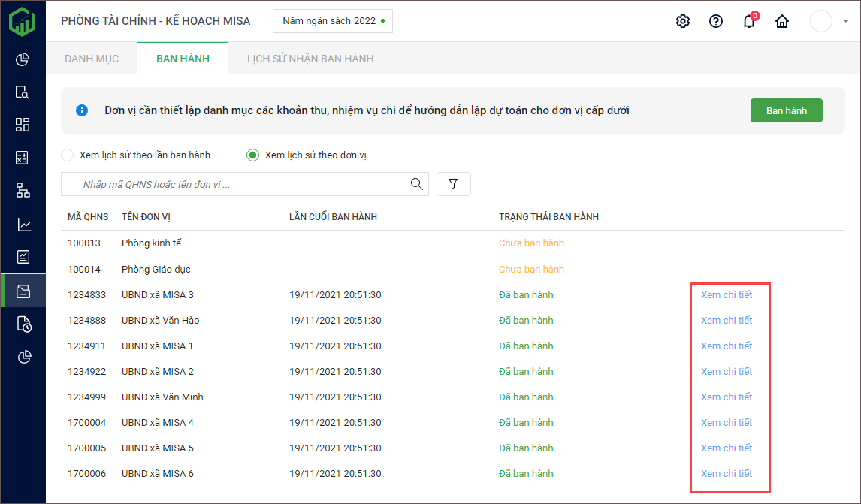
Task: Open Xem chi tiết for UBND xã MISA 4
Action: coord(727,422)
